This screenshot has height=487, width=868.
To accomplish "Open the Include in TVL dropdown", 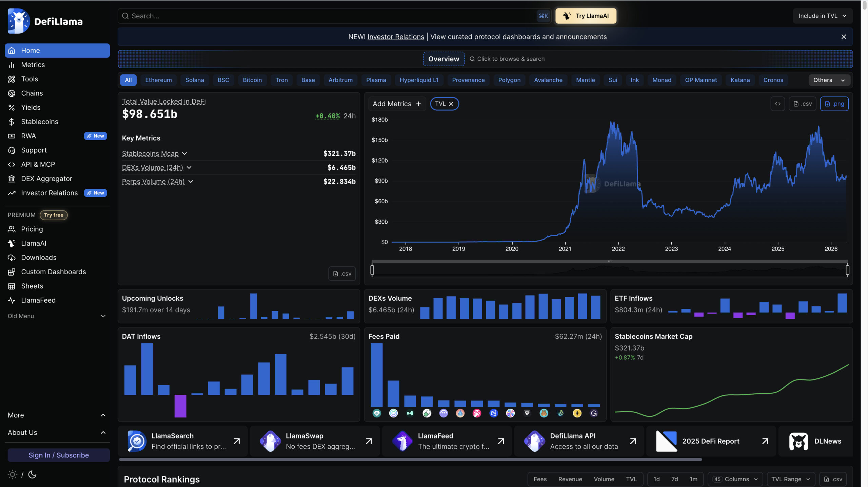I will click(822, 16).
